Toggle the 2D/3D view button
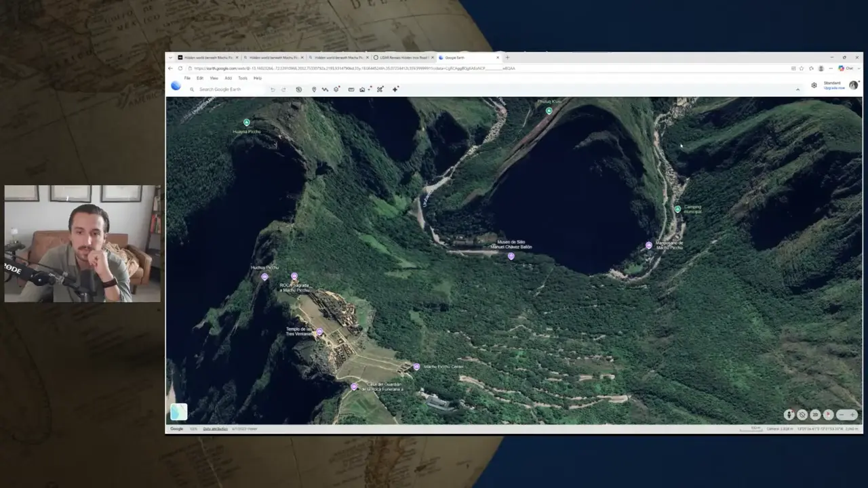Viewport: 868px width, 488px height. 815,415
